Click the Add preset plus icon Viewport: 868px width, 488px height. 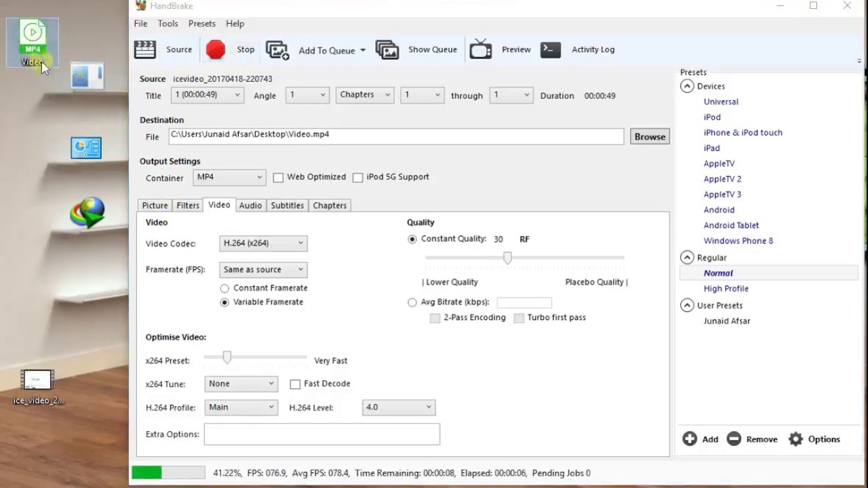click(690, 439)
